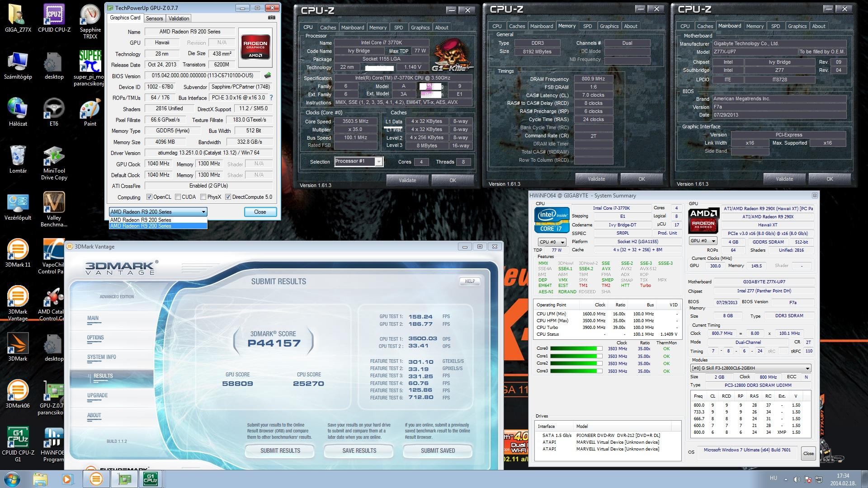
Task: Expand the G Skill memory module dropdown
Action: [x=807, y=368]
